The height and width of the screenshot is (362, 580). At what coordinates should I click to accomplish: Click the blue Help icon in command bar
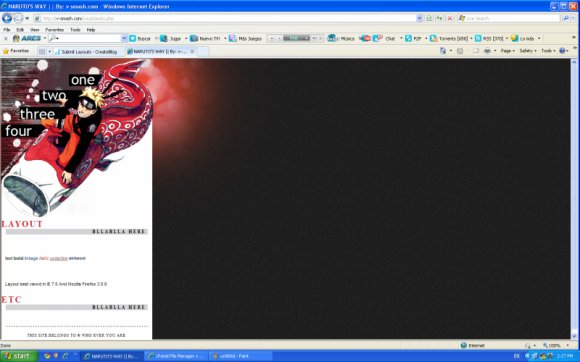562,51
